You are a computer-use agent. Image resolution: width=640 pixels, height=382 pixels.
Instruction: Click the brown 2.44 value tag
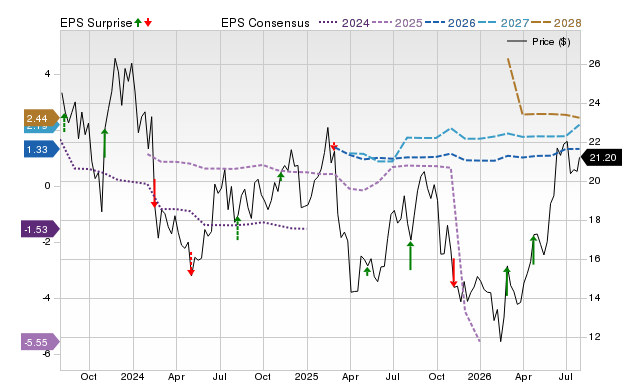42,118
